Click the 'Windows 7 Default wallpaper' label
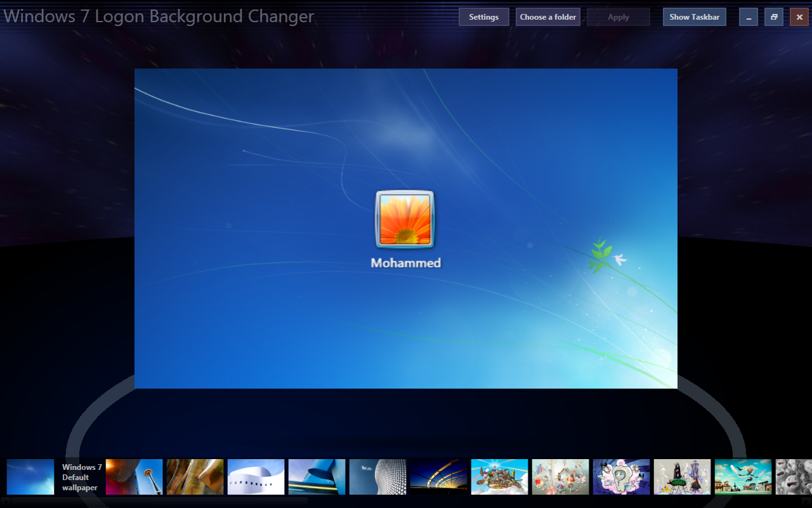 tap(82, 478)
